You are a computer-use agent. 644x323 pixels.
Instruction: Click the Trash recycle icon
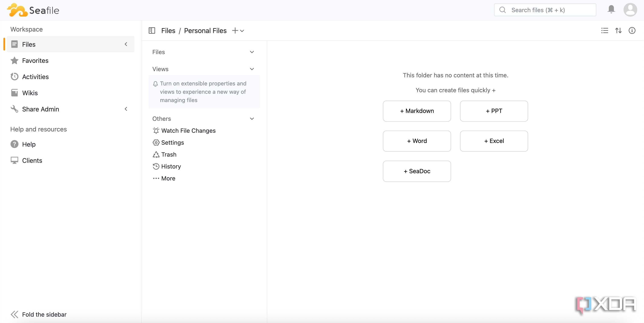[156, 154]
